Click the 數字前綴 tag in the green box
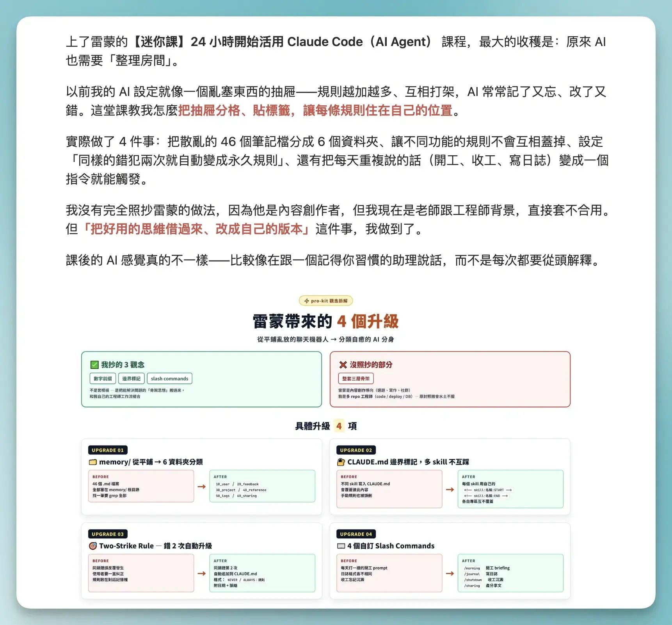The width and height of the screenshot is (672, 625). coord(102,378)
